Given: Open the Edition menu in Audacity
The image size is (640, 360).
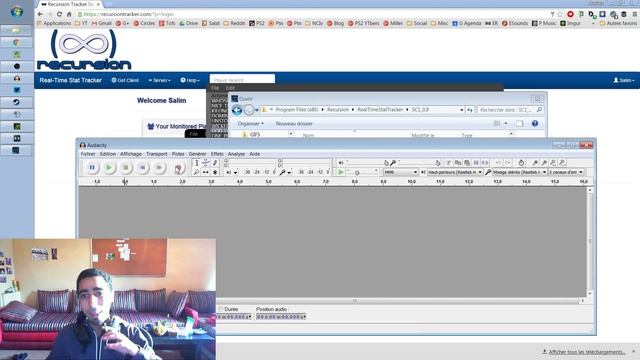Looking at the screenshot, I should click(108, 154).
